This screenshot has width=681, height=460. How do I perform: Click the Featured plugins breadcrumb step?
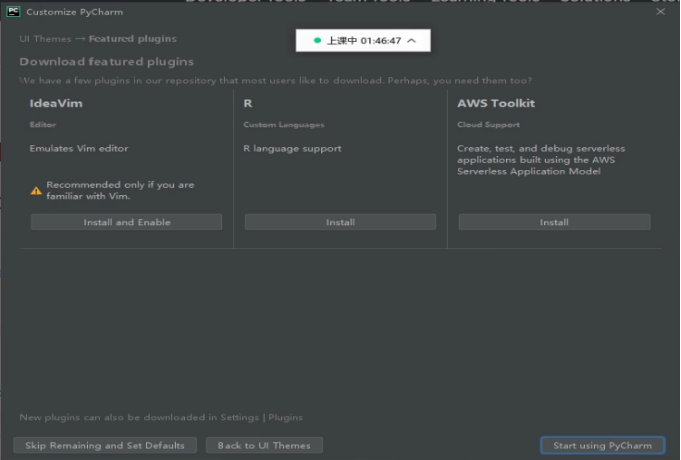click(132, 39)
